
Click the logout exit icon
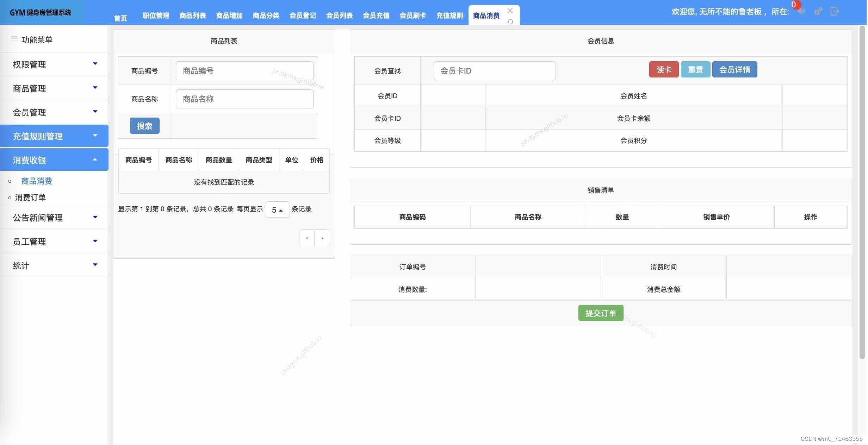click(835, 12)
